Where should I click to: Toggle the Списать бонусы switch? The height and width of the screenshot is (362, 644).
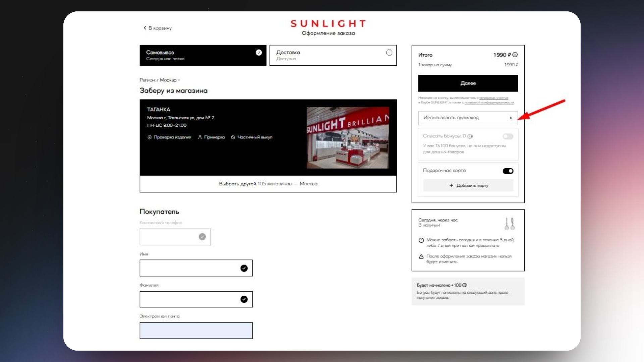(x=508, y=136)
